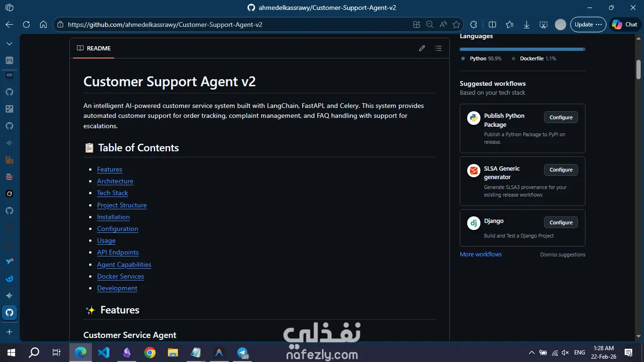
Task: Click the screenshot capture icon
Action: 544,25
